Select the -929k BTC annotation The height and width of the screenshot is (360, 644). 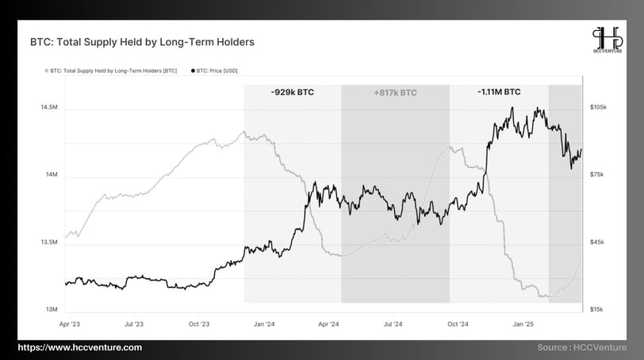[293, 92]
